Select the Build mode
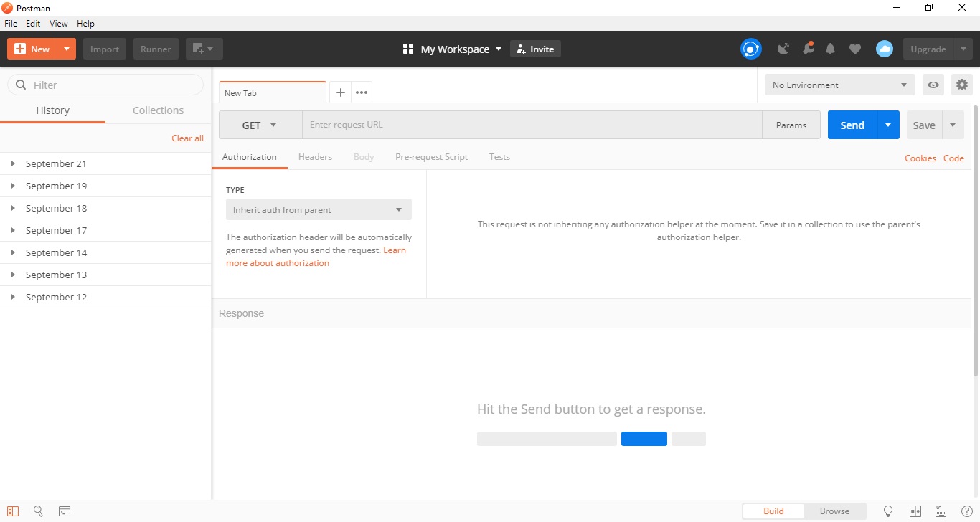Screen dimensions: 980x522 (773, 511)
